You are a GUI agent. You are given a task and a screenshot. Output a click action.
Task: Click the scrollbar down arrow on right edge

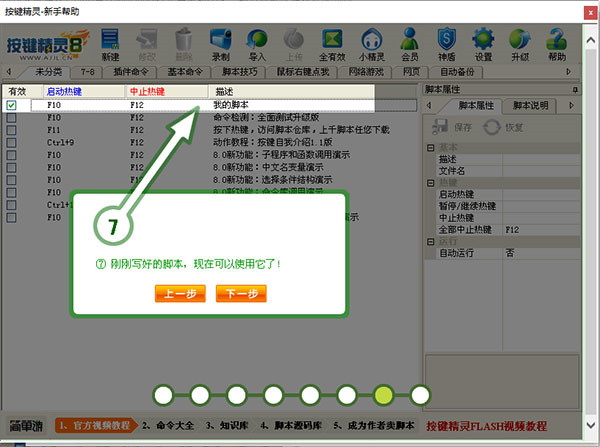(x=591, y=425)
